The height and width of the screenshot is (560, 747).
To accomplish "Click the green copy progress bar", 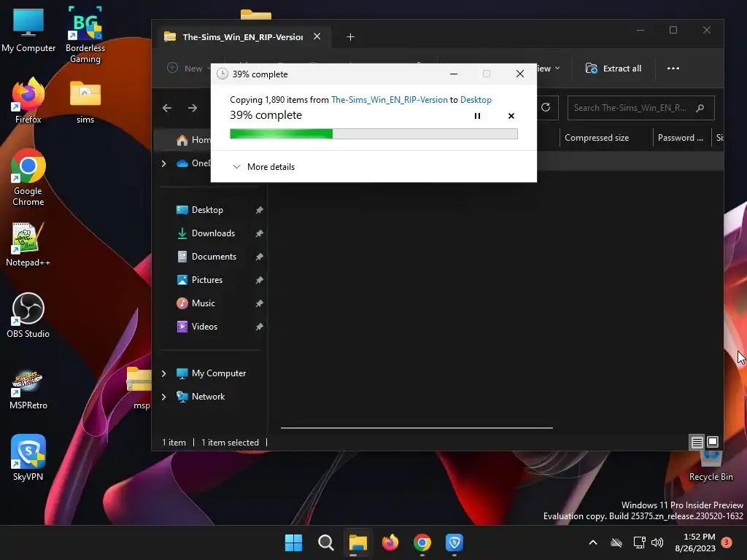I will (373, 134).
